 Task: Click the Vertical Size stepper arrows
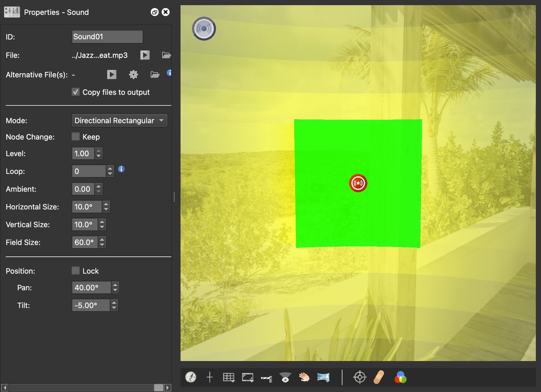click(102, 225)
